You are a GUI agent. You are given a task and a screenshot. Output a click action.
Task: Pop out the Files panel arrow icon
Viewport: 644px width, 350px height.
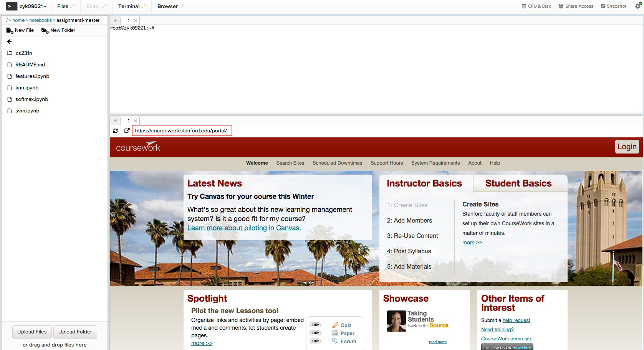coord(73,7)
